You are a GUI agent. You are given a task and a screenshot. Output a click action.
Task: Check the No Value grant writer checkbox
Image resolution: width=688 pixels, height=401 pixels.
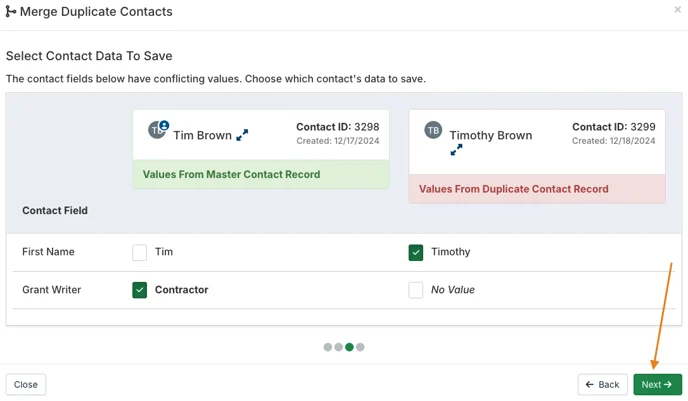416,290
